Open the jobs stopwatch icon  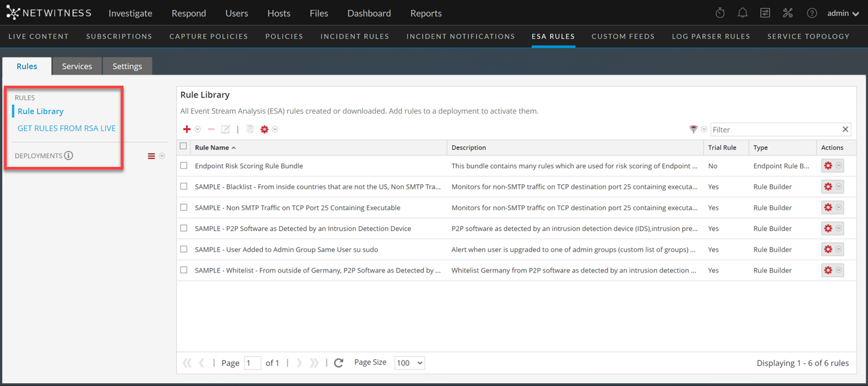coord(719,13)
